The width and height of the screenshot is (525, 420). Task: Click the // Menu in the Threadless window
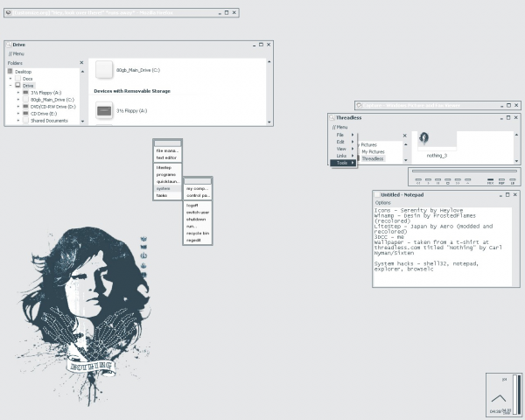[340, 127]
